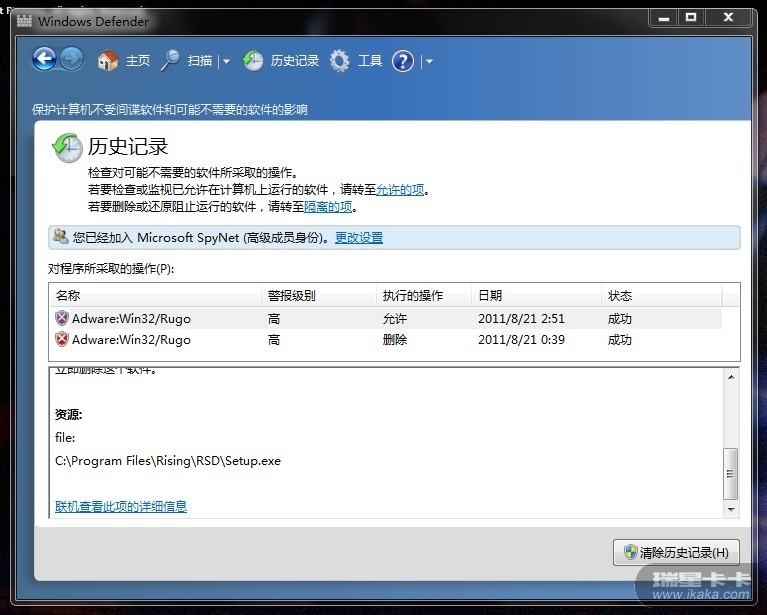Click the magnifier scan icon

click(x=170, y=61)
